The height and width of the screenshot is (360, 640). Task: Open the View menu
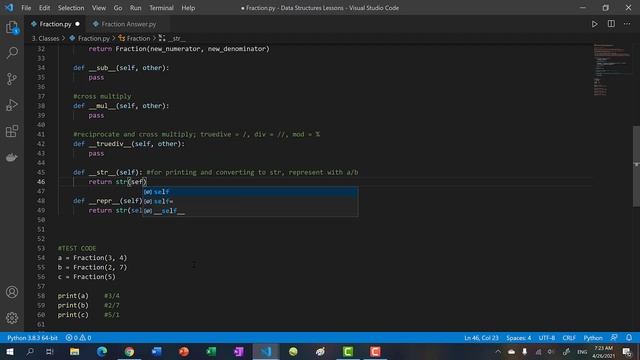click(x=99, y=8)
